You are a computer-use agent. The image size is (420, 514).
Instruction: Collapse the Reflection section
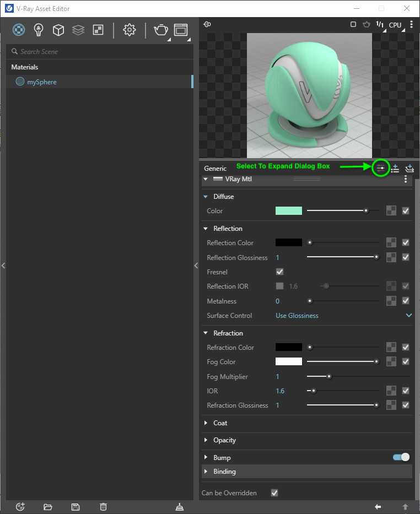click(x=206, y=229)
